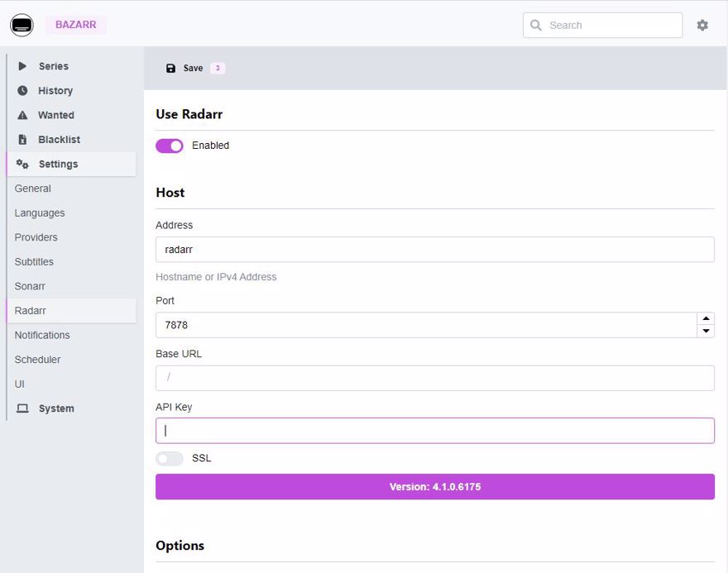The image size is (728, 573).
Task: Click the Series play icon
Action: [22, 66]
